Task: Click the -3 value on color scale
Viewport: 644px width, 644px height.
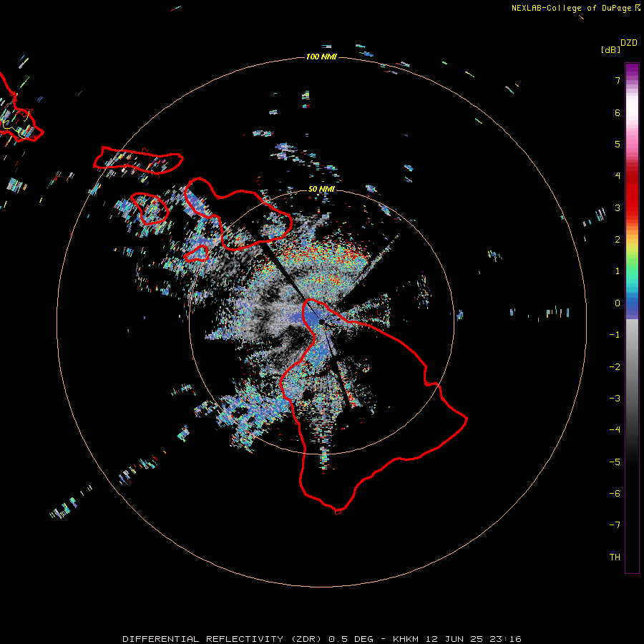Action: click(x=615, y=399)
